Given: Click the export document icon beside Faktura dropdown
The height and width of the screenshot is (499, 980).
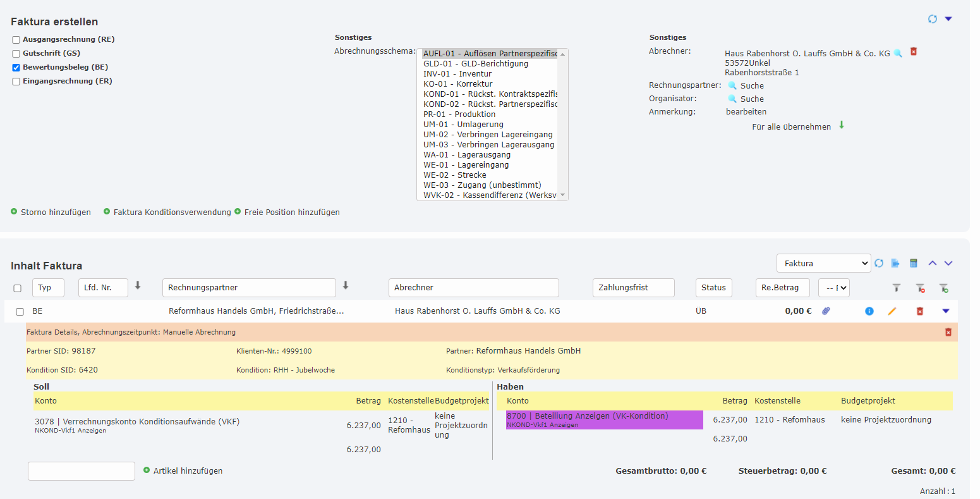Looking at the screenshot, I should (895, 263).
